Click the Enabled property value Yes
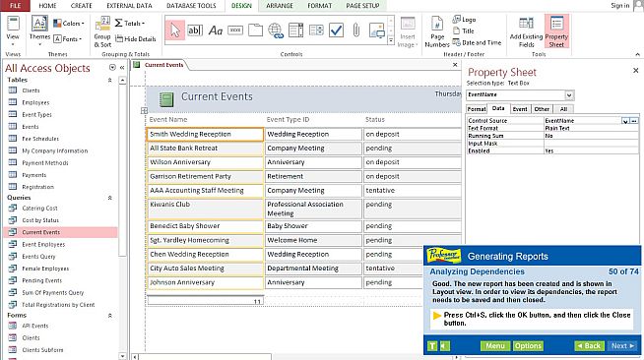 [x=591, y=150]
